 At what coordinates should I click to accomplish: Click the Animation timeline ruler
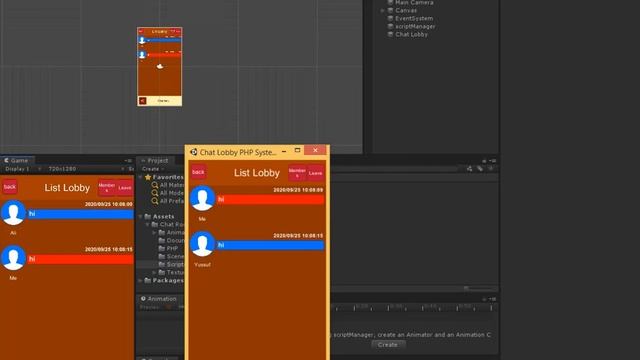click(x=414, y=308)
